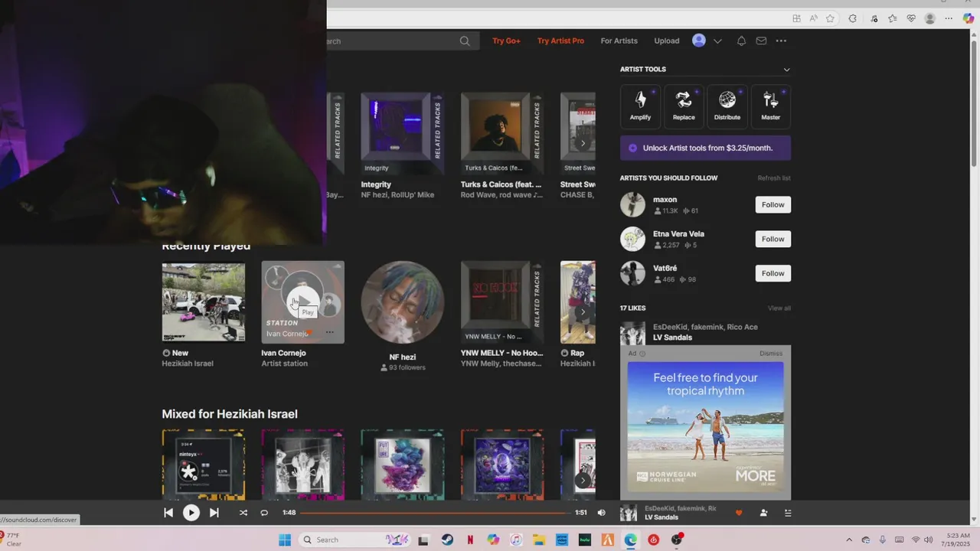Open the Try Artist Pro link
The image size is (980, 551).
pyautogui.click(x=560, y=41)
